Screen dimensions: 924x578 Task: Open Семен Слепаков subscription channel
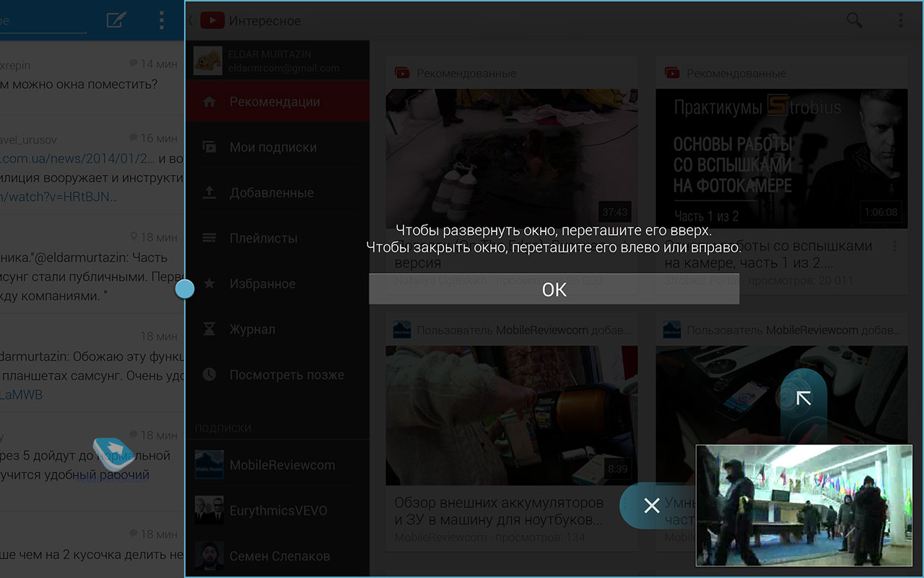278,556
